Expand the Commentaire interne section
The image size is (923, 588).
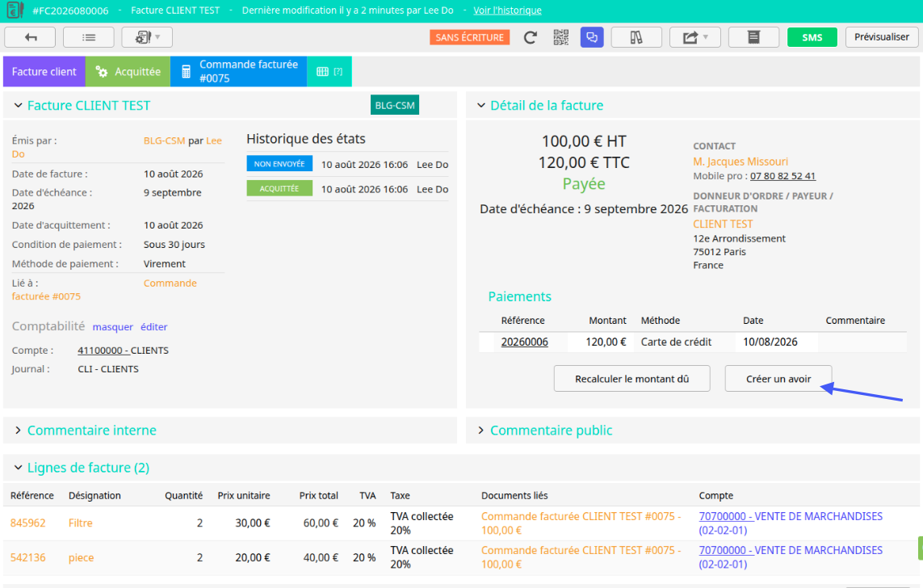coord(18,430)
